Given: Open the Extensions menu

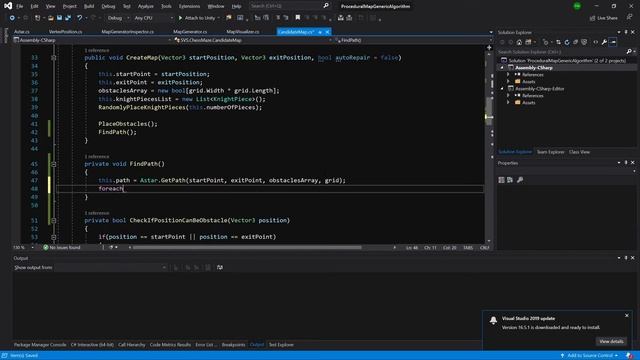Looking at the screenshot, I should click(x=189, y=6).
